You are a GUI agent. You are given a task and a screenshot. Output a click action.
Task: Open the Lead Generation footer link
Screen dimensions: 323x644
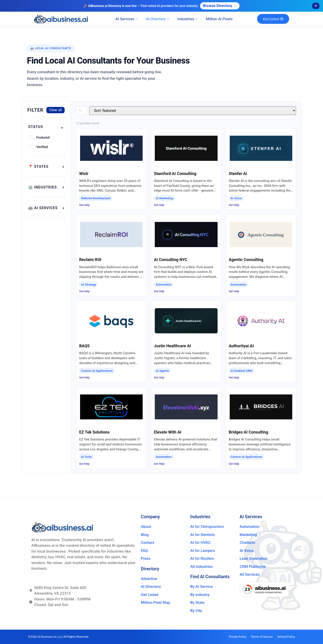[253, 558]
